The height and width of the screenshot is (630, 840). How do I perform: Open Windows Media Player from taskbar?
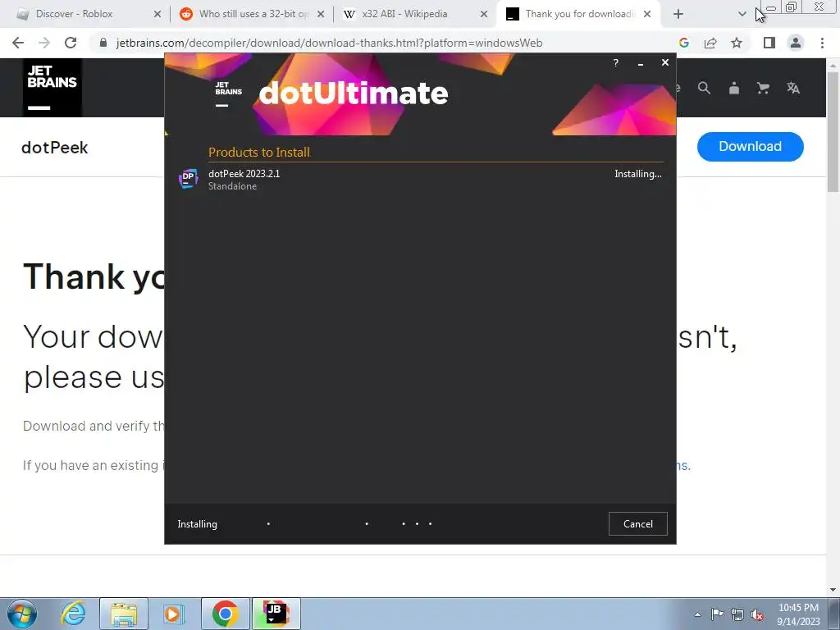coord(174,614)
